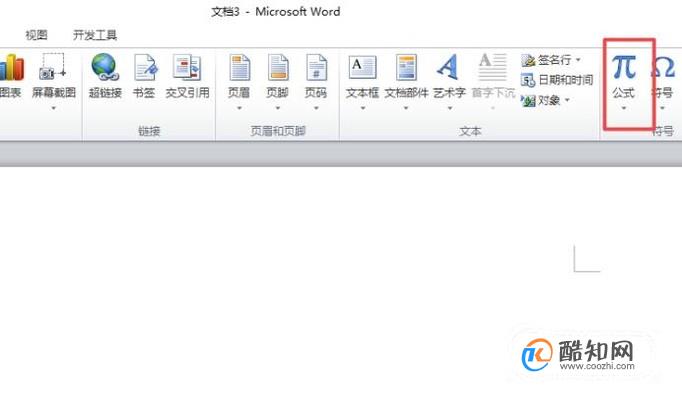The height and width of the screenshot is (409, 682).
Task: Expand the 页眉 dropdown arrow
Action: (239, 107)
